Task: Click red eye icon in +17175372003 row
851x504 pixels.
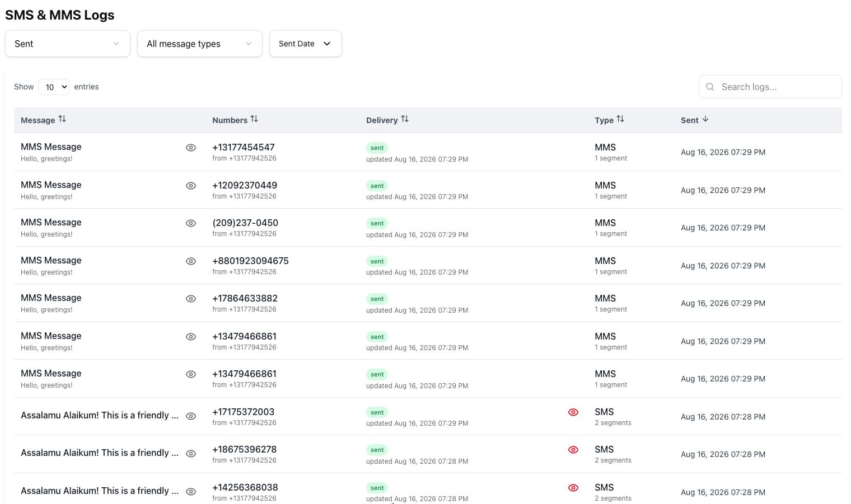Action: coord(573,412)
